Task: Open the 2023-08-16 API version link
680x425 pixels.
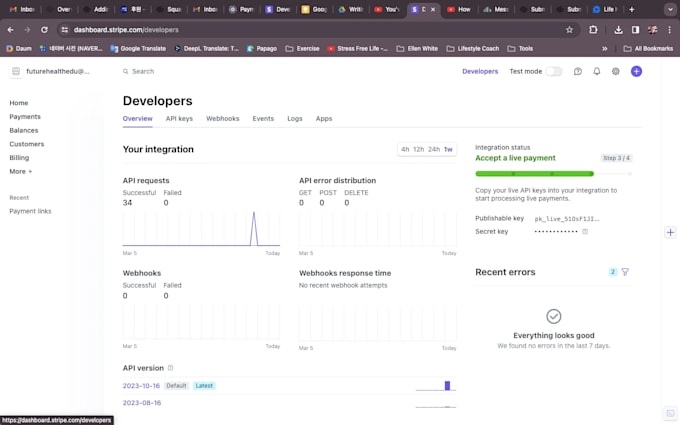Action: coord(142,403)
